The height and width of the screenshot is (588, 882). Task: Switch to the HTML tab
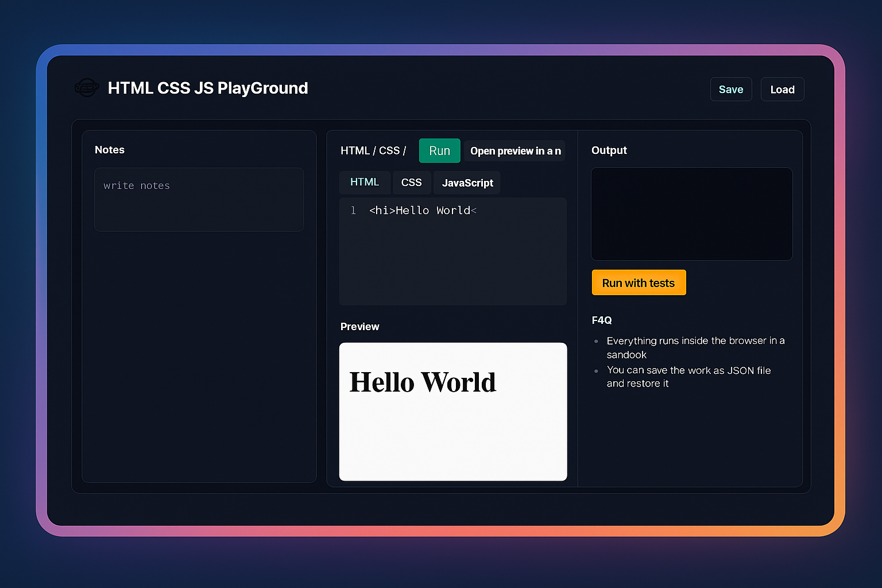point(364,183)
